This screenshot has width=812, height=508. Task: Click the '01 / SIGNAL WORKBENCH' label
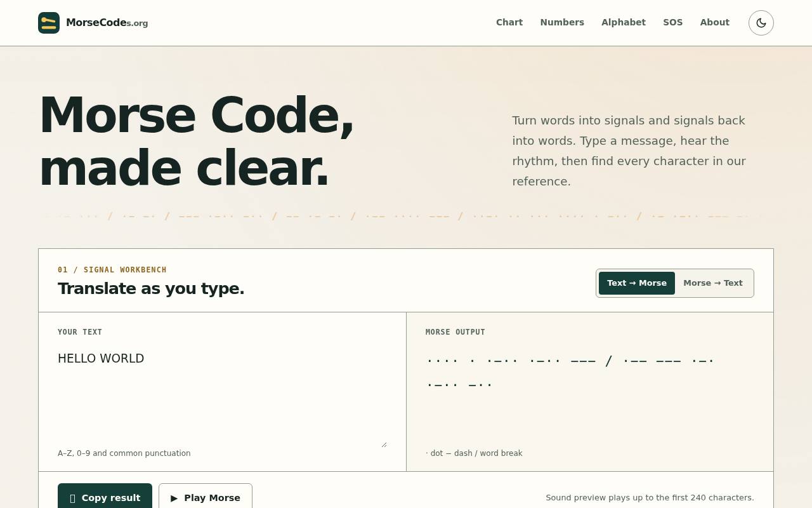[112, 270]
